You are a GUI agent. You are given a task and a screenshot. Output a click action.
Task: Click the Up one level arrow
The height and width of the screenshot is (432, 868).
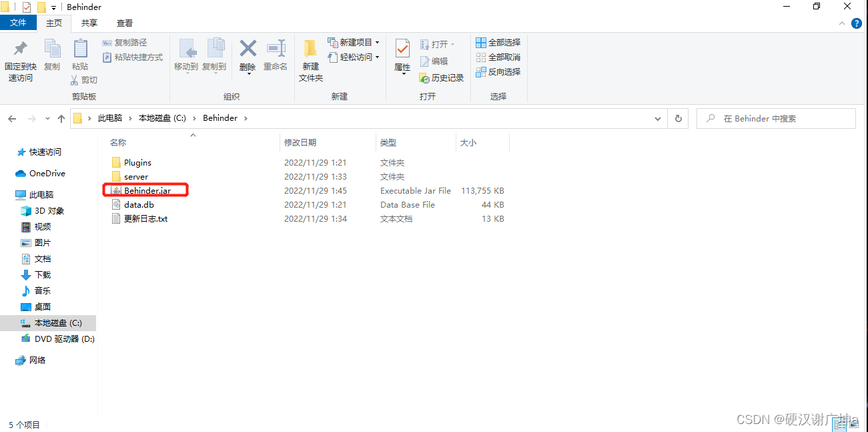(x=61, y=118)
